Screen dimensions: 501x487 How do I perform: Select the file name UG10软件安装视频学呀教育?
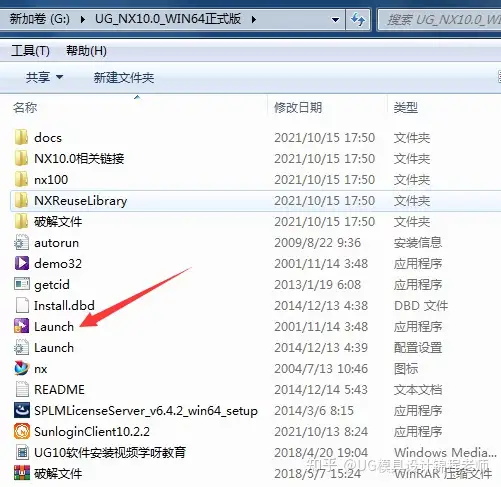pyautogui.click(x=110, y=452)
